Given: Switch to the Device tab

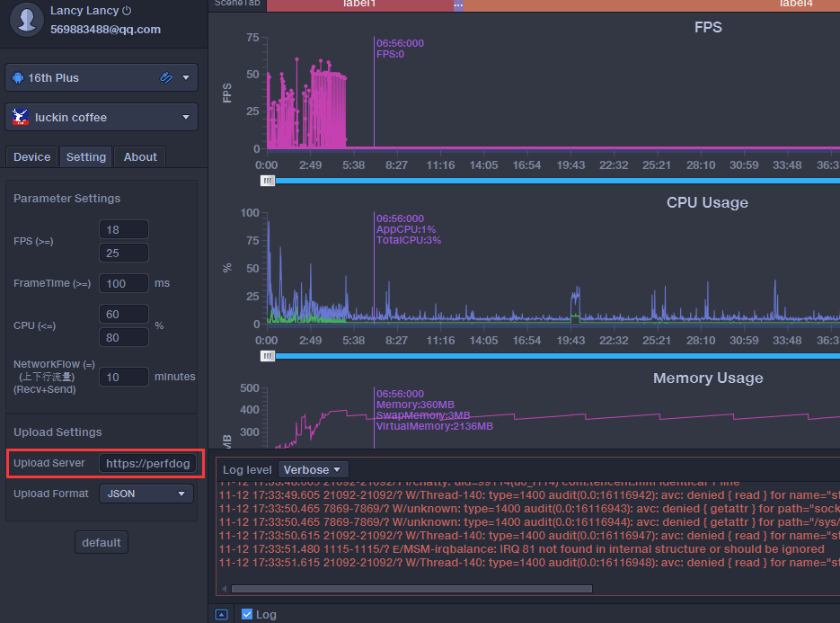Looking at the screenshot, I should tap(31, 157).
